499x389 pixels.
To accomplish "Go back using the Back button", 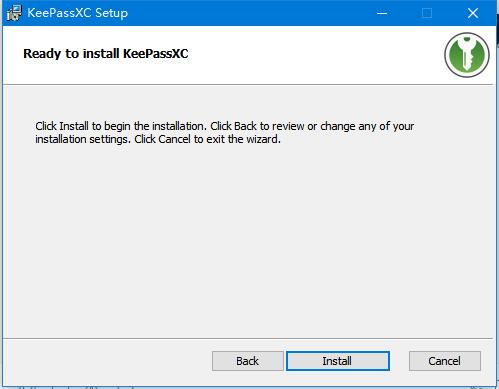I will point(247,361).
